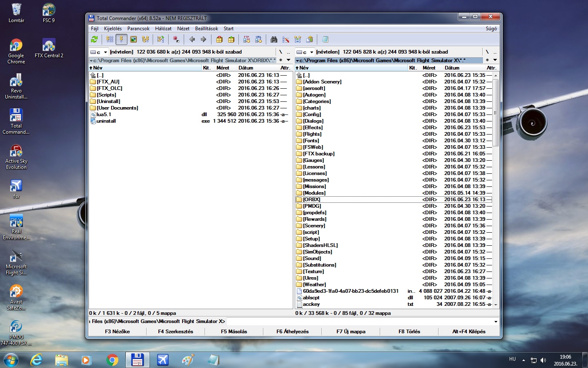Enable thumbnail view toolbar icon
The height and width of the screenshot is (368, 588).
[134, 39]
